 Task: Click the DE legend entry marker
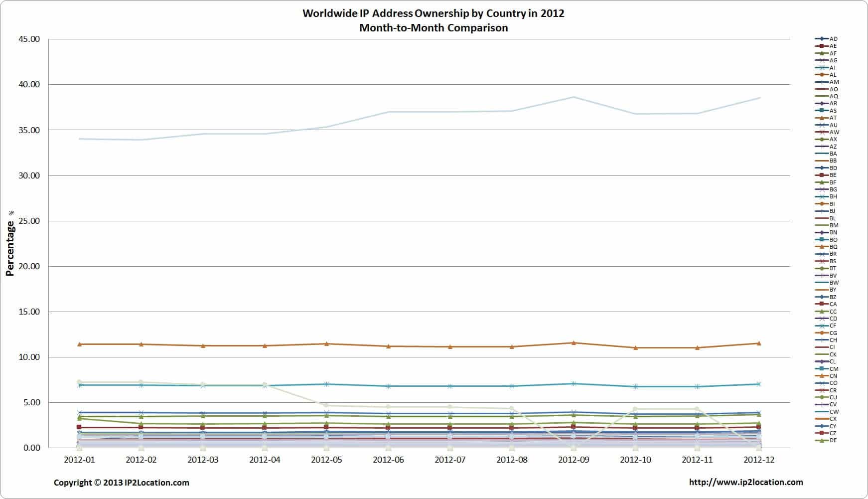(821, 440)
